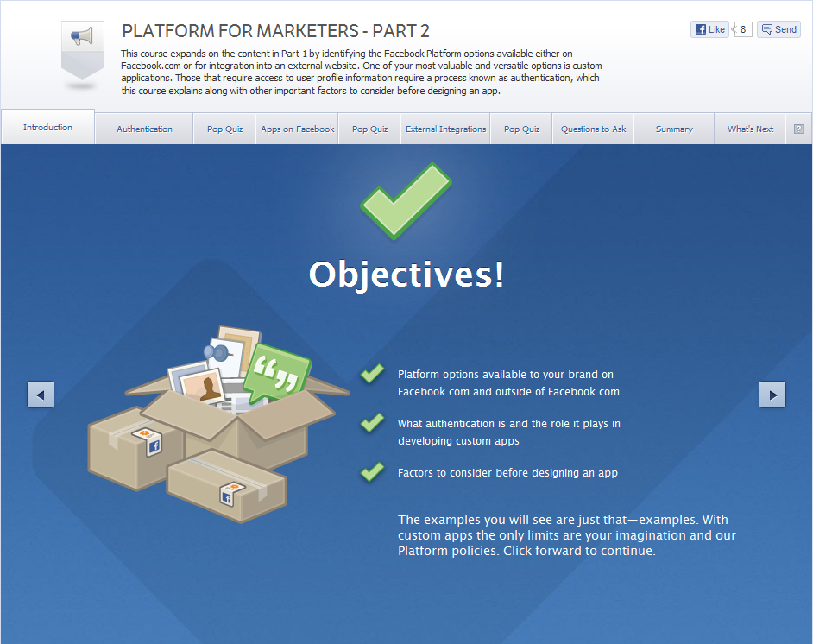
Task: Click "Factors to consider before designing an app"
Action: tap(507, 473)
